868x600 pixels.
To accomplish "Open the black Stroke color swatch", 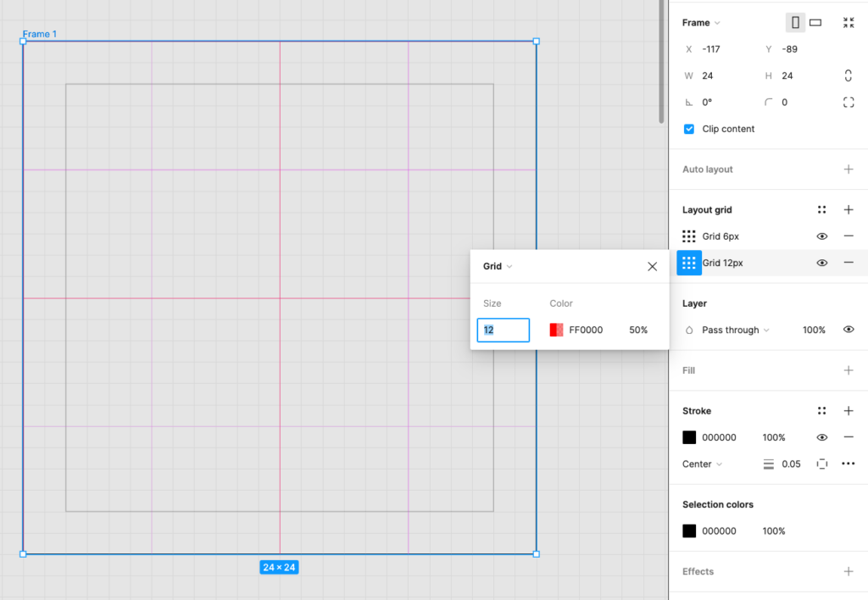I will pyautogui.click(x=689, y=437).
